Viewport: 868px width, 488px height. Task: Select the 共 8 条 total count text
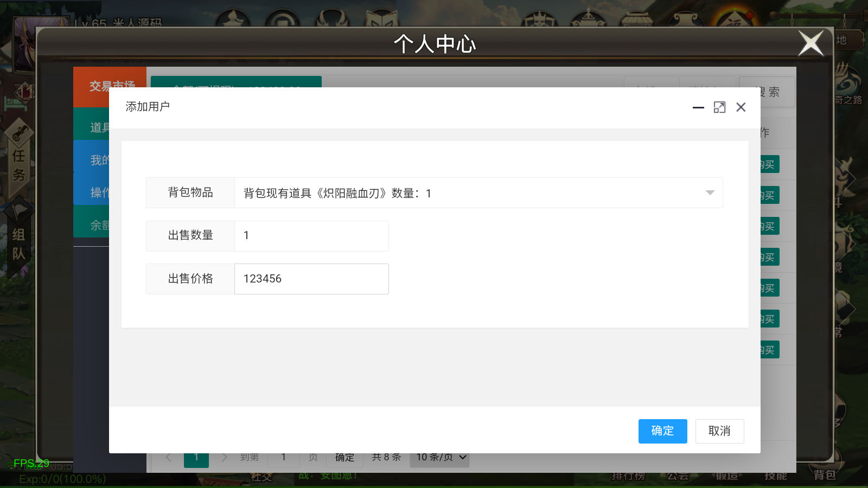386,458
